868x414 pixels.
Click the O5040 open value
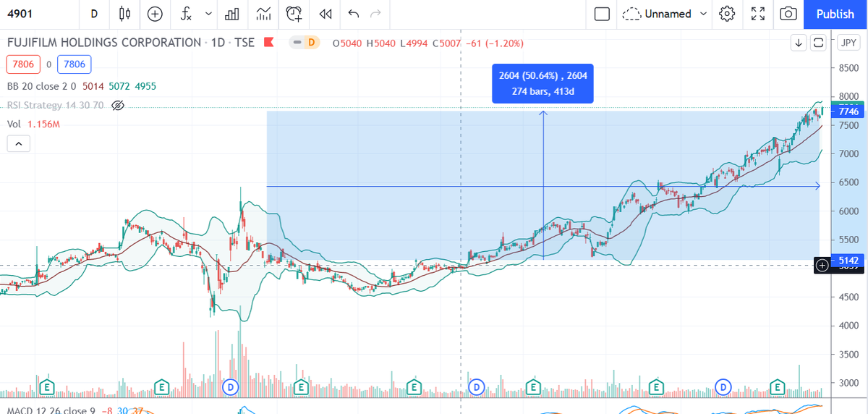(x=347, y=43)
